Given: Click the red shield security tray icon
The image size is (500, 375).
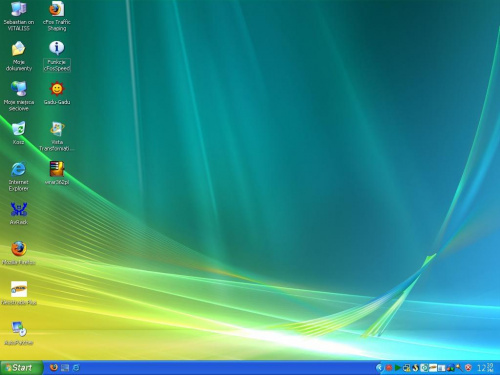Looking at the screenshot, I should [x=468, y=368].
